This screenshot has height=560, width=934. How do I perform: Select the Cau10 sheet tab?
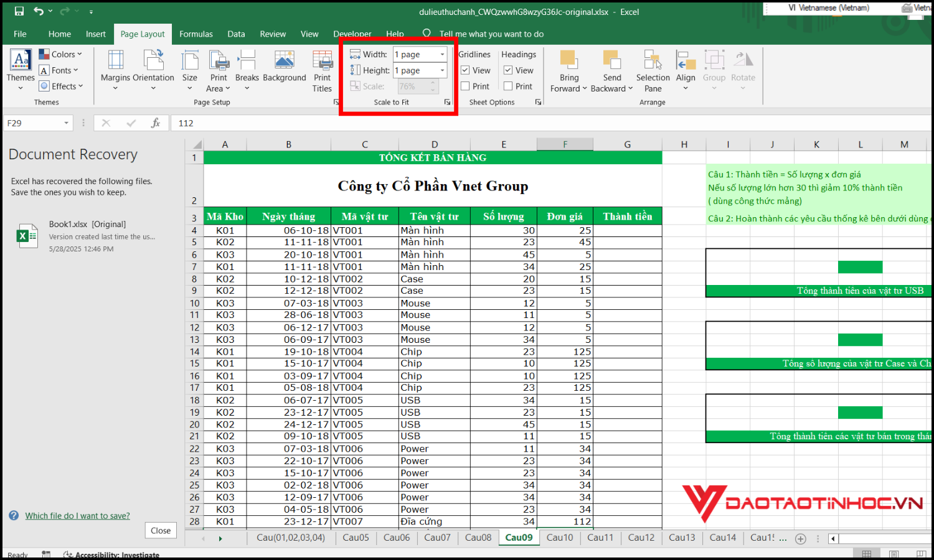[x=559, y=538]
